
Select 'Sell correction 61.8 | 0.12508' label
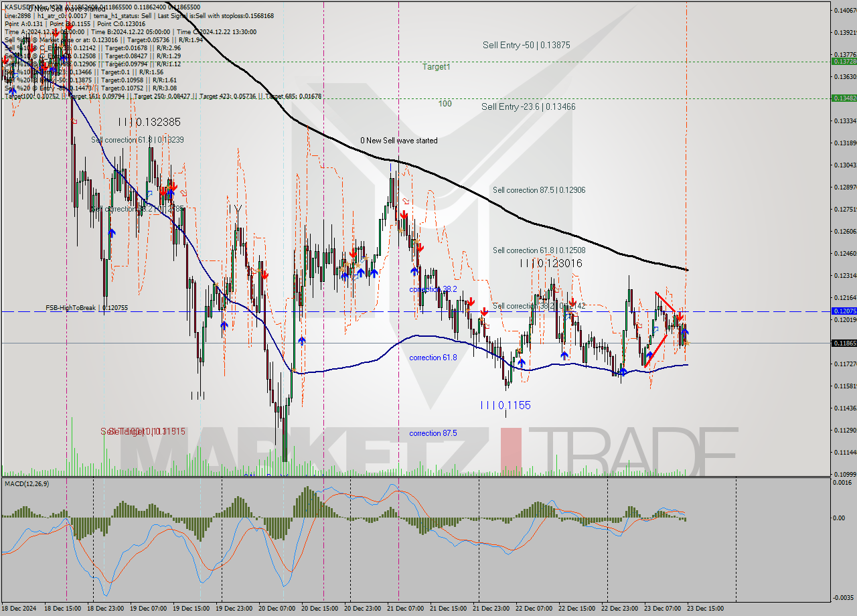click(539, 250)
